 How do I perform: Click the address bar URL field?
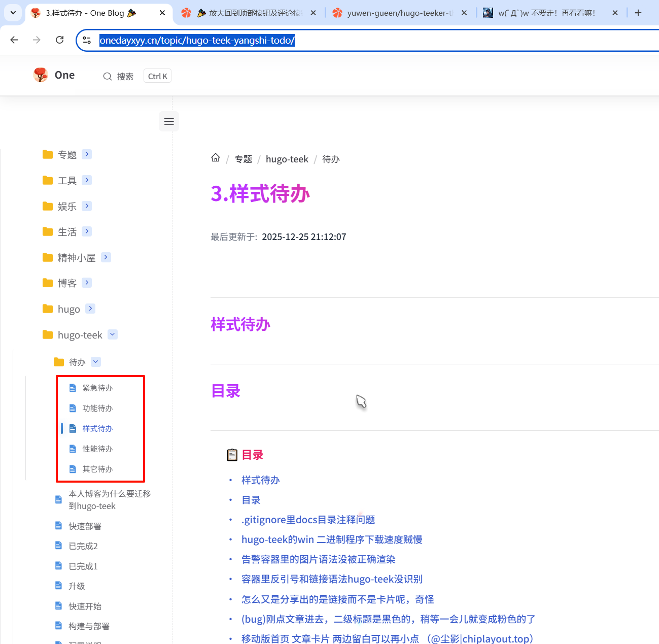point(355,41)
